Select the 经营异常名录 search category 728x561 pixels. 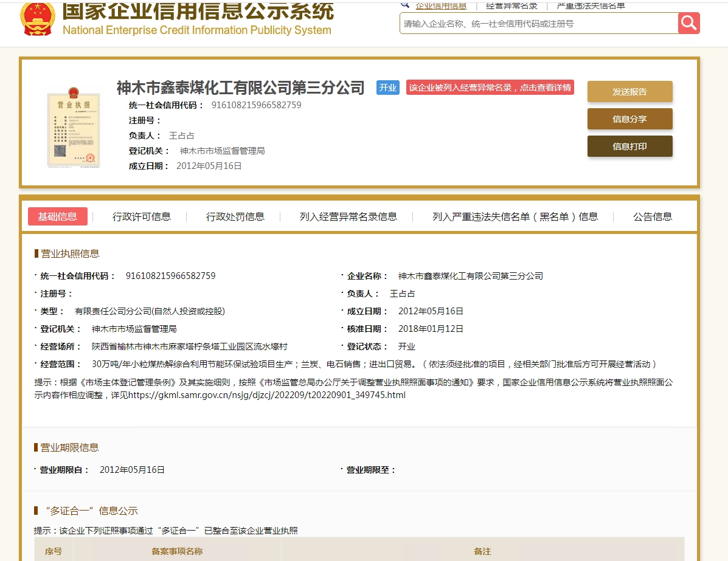coord(511,5)
